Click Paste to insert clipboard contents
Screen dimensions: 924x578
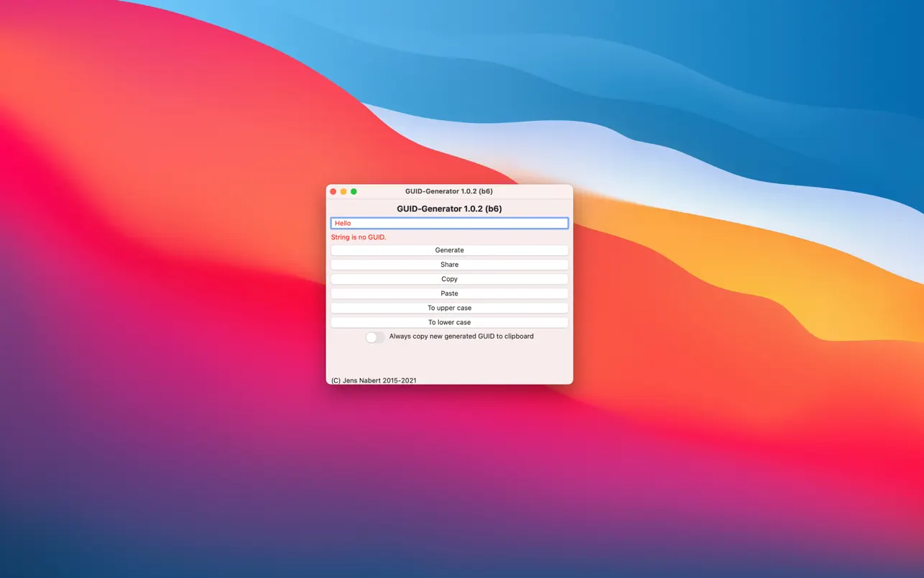[449, 293]
